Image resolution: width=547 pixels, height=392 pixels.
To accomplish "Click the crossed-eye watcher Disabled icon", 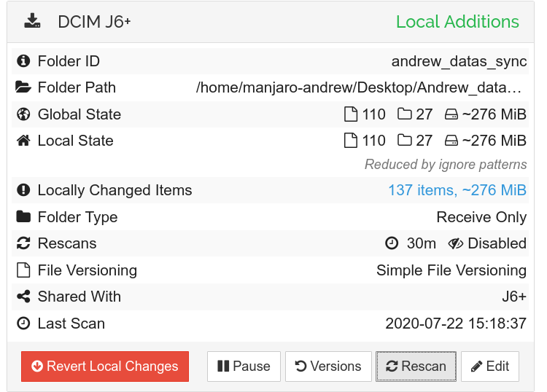I will pos(457,243).
